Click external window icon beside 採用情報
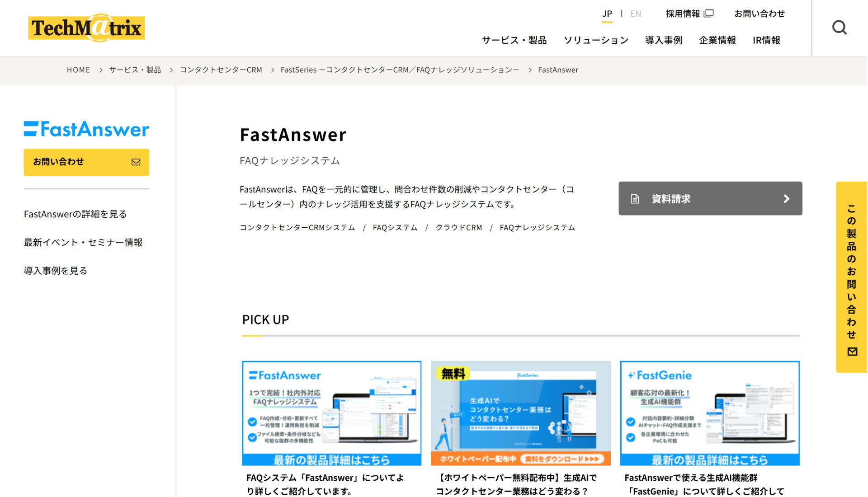Viewport: 868px width, 497px height. [709, 14]
